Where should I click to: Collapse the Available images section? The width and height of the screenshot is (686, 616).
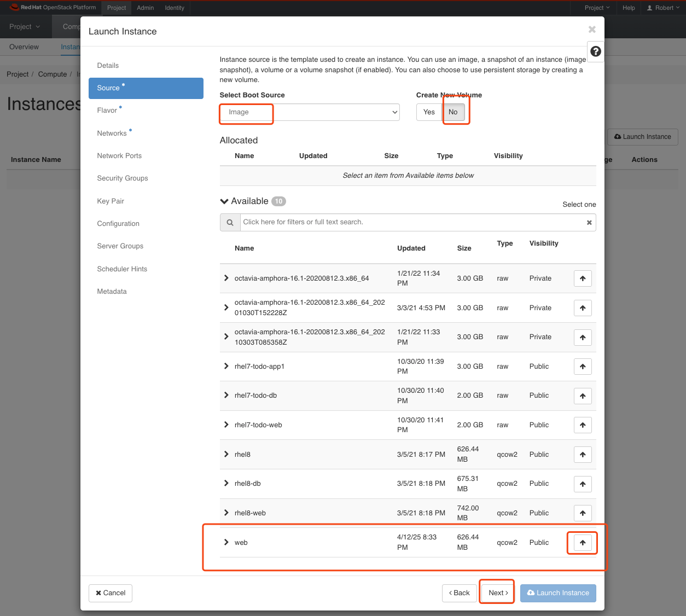click(x=224, y=201)
